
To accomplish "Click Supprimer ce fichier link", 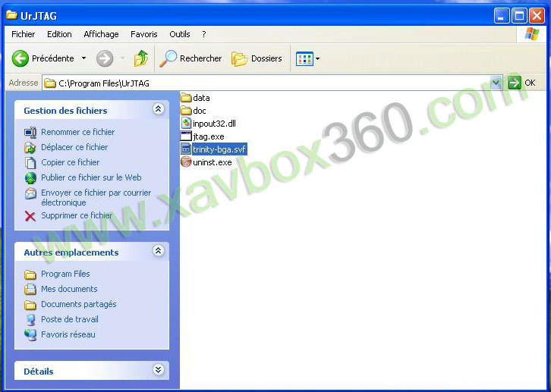I will pyautogui.click(x=77, y=215).
